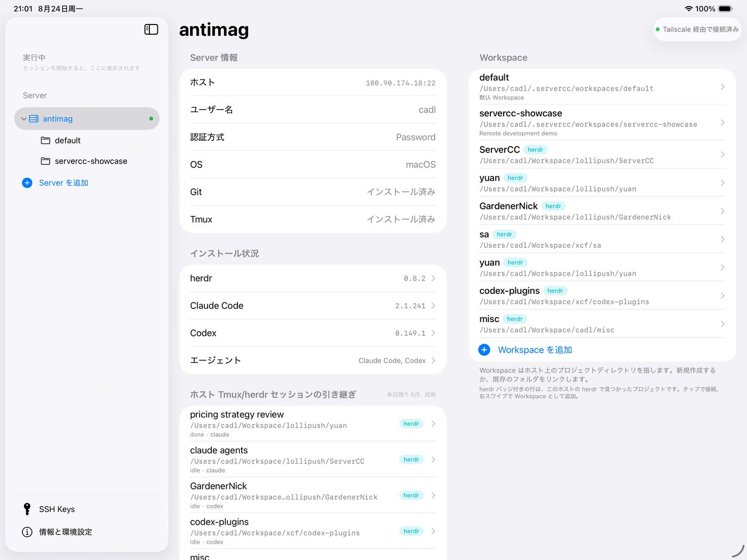
Task: Open chevron of codex-plugins session row
Action: (433, 531)
